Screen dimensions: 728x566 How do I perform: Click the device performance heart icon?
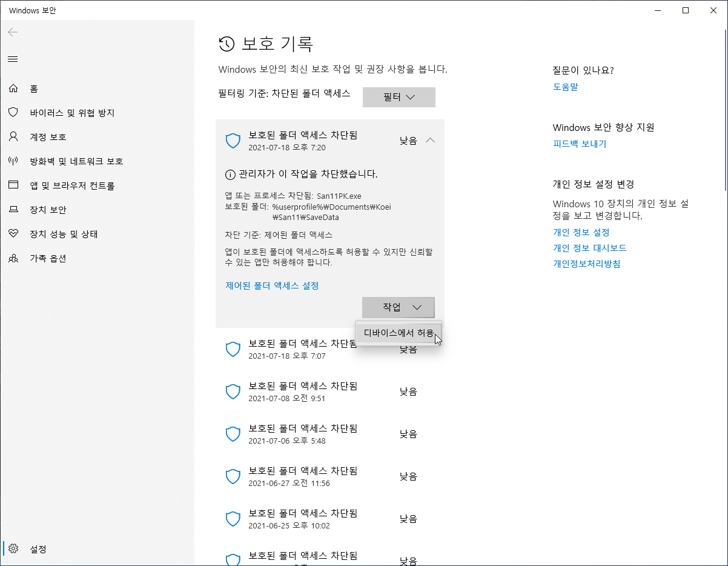pyautogui.click(x=13, y=234)
